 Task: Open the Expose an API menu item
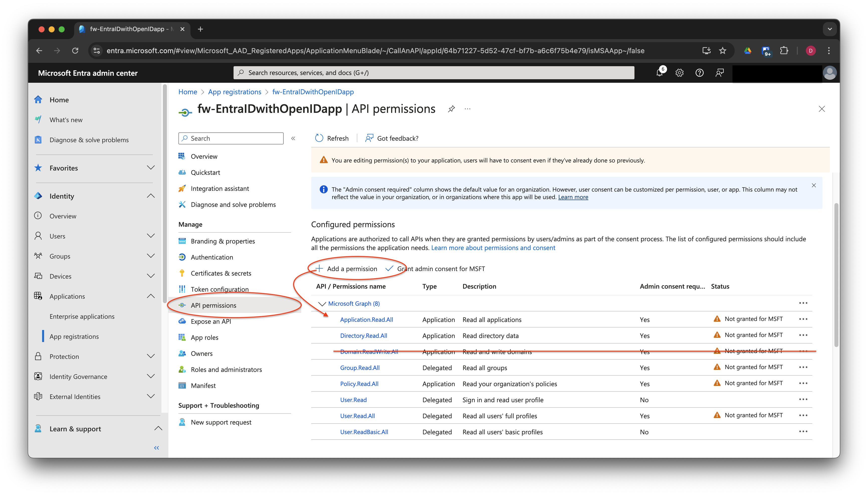(x=211, y=321)
